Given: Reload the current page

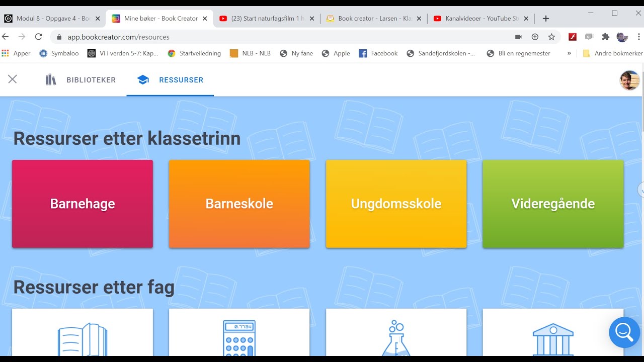Looking at the screenshot, I should coord(38,37).
